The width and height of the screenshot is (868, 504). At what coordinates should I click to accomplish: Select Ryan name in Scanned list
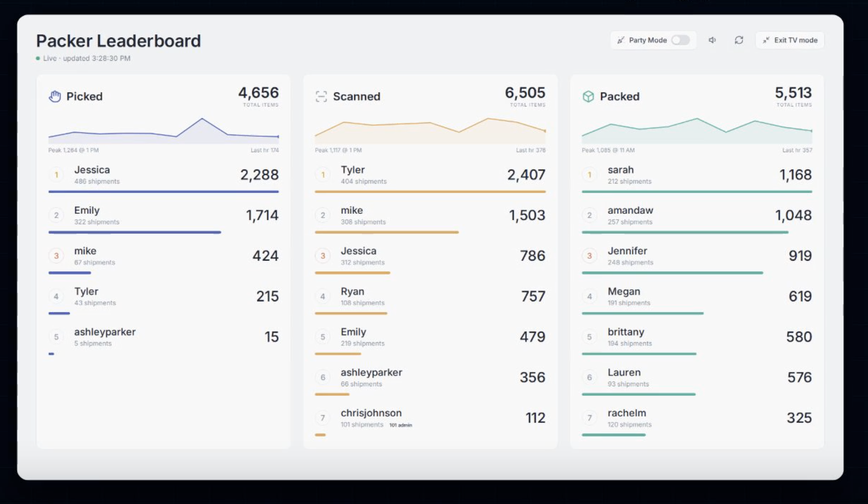point(352,291)
